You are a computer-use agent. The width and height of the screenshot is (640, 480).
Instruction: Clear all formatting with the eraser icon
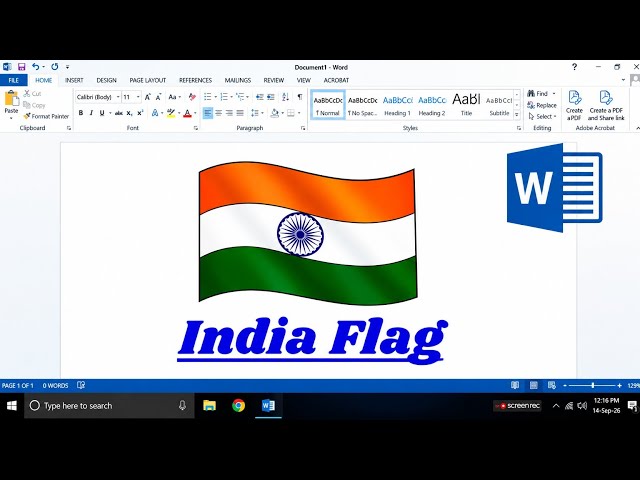pyautogui.click(x=192, y=97)
